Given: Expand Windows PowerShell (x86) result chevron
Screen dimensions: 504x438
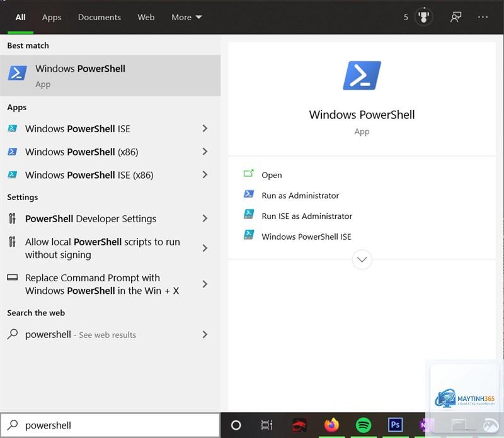Looking at the screenshot, I should 205,152.
